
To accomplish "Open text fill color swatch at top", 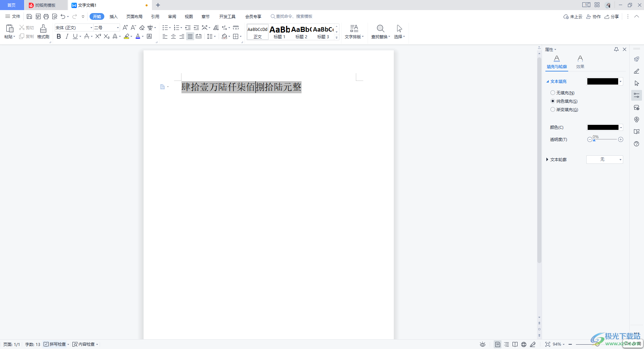I will (605, 81).
